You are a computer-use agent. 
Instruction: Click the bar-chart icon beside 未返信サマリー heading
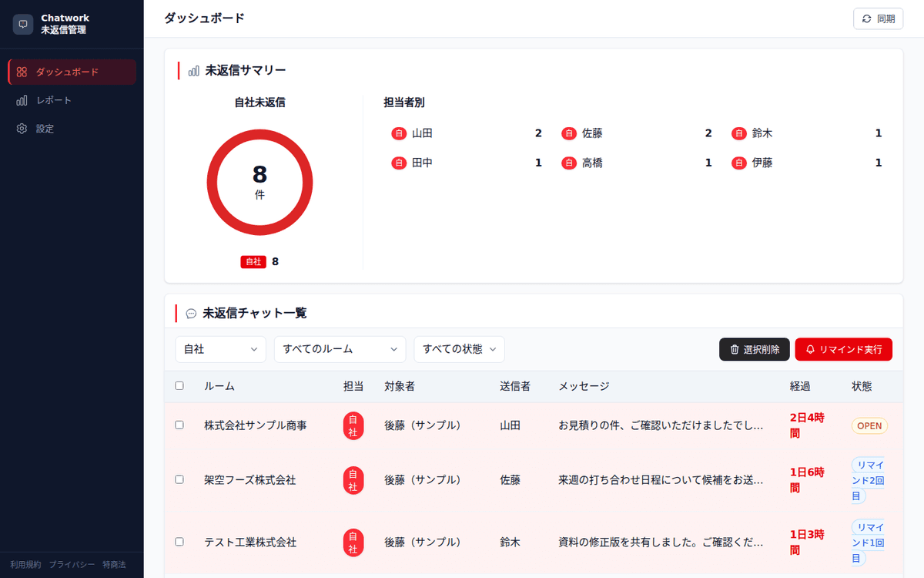(x=193, y=71)
